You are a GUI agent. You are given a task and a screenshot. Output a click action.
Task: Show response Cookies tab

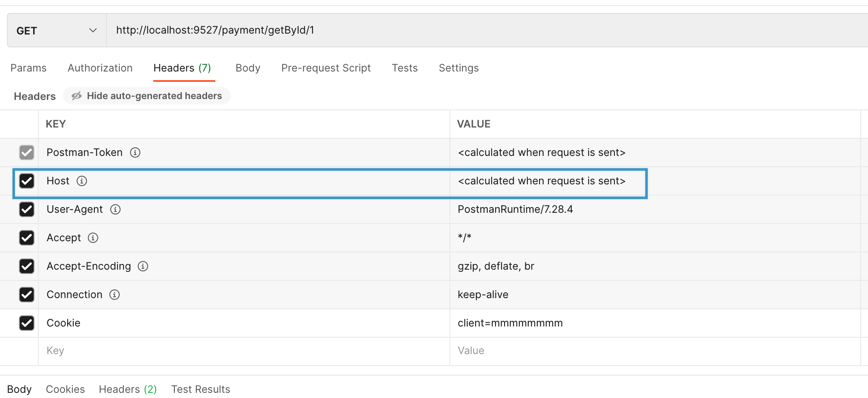point(65,389)
